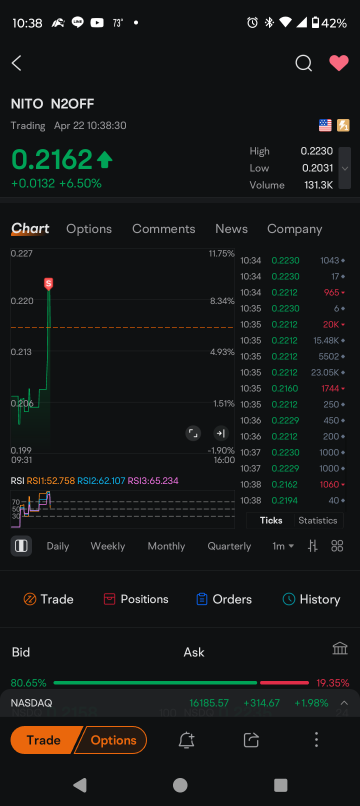
Task: Open the 1m interval dropdown
Action: (283, 546)
